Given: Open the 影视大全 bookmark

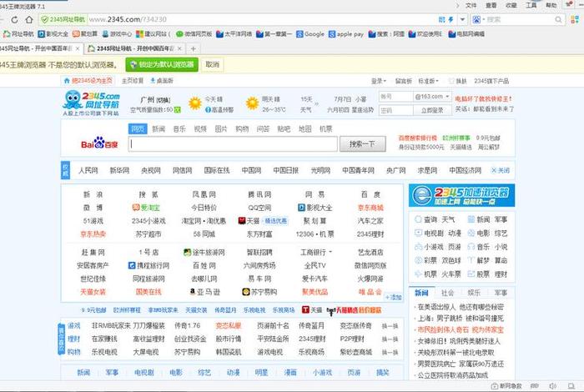Looking at the screenshot, I should 53,34.
